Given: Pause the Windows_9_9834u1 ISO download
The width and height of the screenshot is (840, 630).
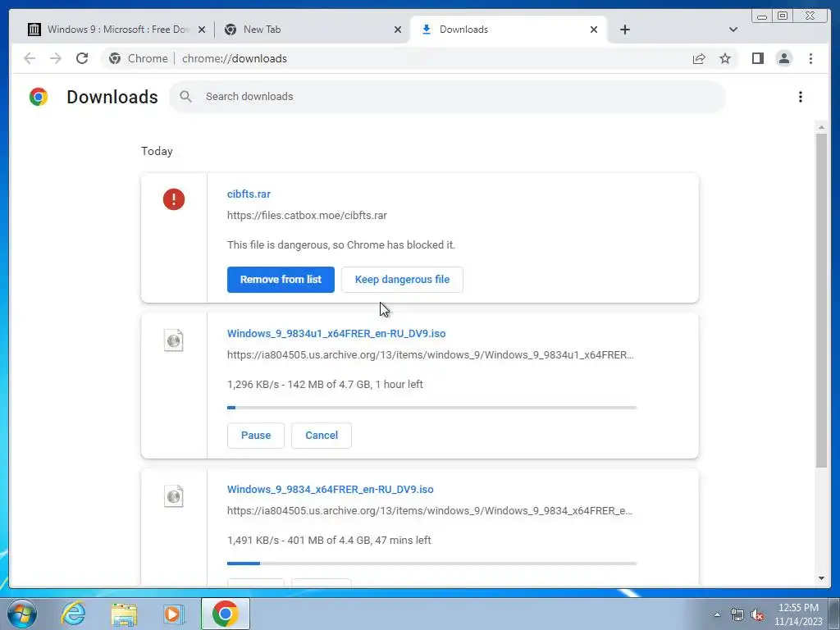Looking at the screenshot, I should click(256, 436).
